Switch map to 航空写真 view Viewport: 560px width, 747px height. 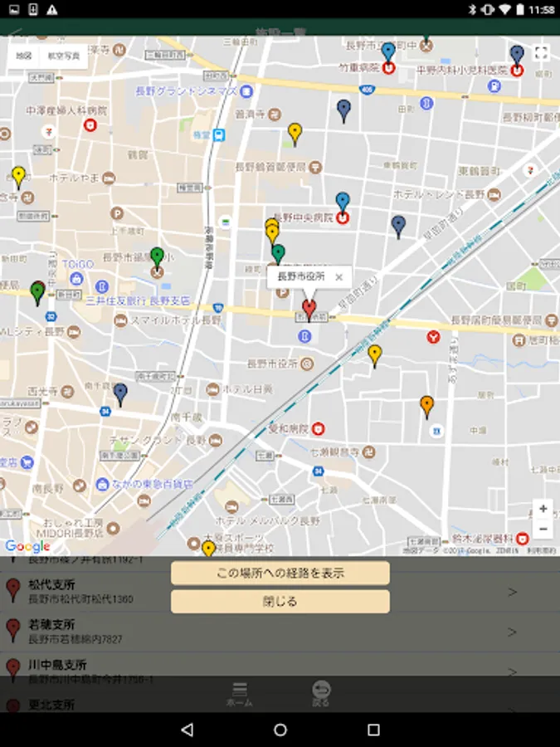(64, 56)
